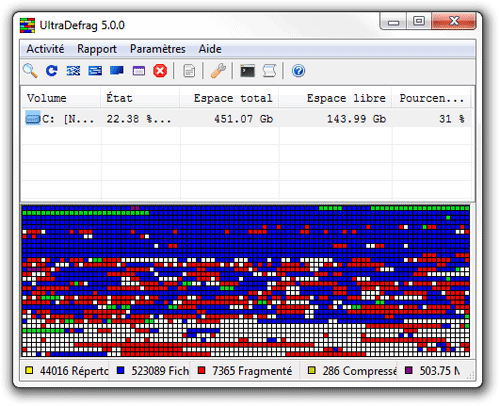Open the Activité menu

point(45,49)
